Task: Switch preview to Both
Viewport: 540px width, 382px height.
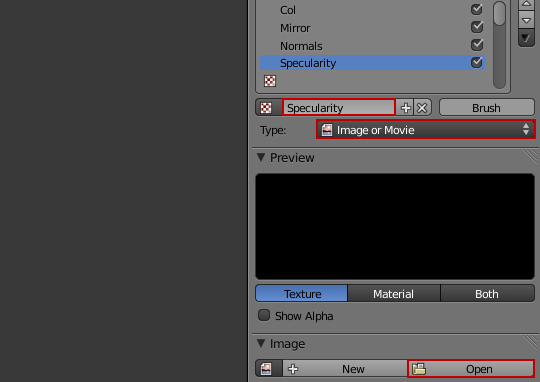Action: [x=487, y=293]
